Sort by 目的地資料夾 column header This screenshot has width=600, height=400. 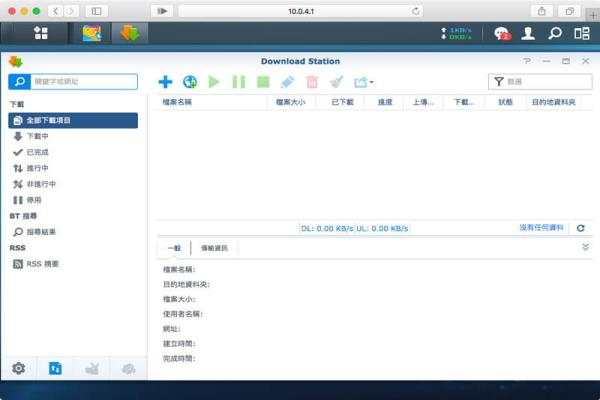coord(554,102)
